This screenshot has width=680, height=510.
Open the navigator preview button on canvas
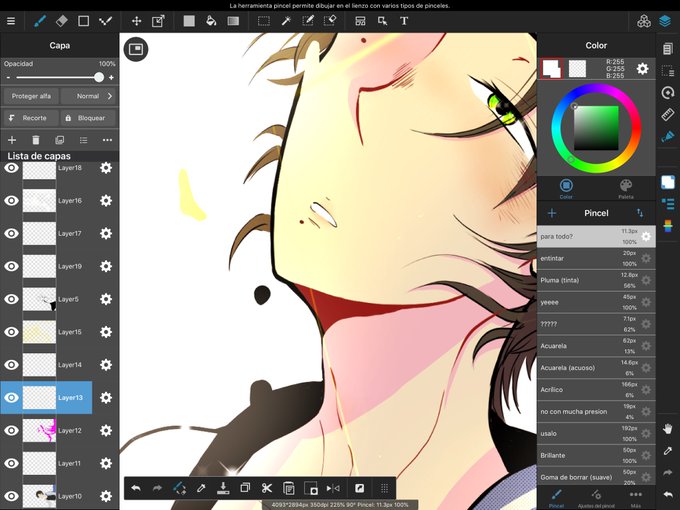[x=136, y=49]
